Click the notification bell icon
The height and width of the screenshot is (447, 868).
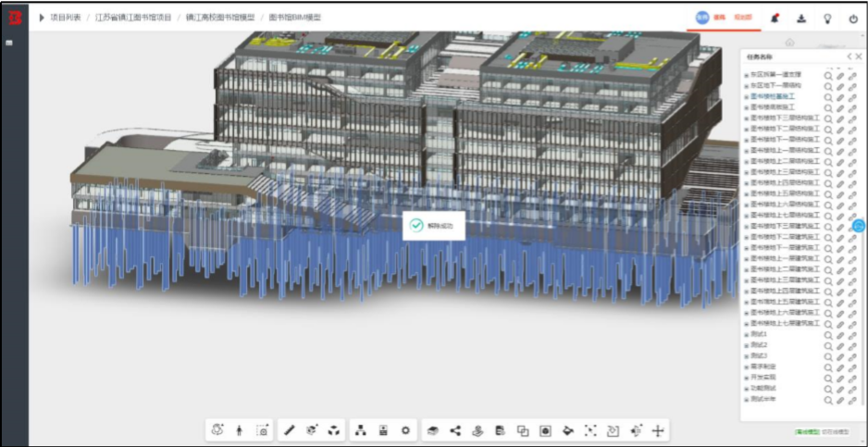tap(775, 18)
